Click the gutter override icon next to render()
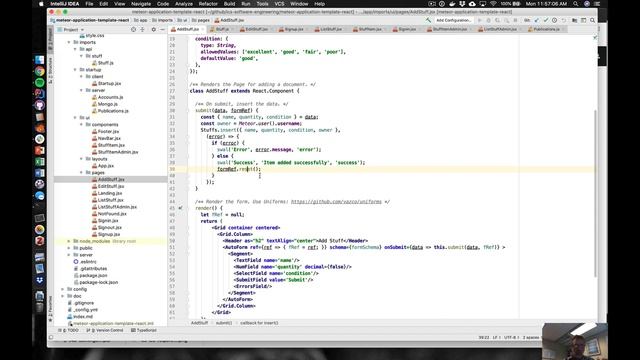The width and height of the screenshot is (640, 360). click(180, 208)
